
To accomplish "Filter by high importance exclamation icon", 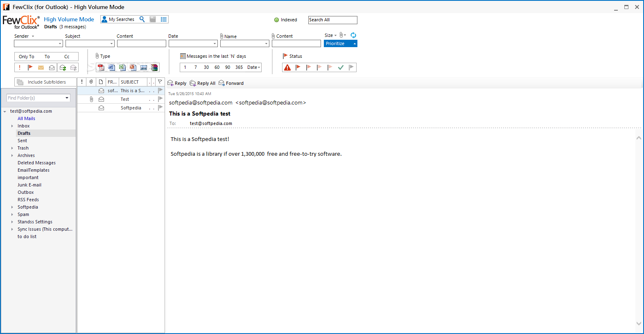I will point(19,68).
